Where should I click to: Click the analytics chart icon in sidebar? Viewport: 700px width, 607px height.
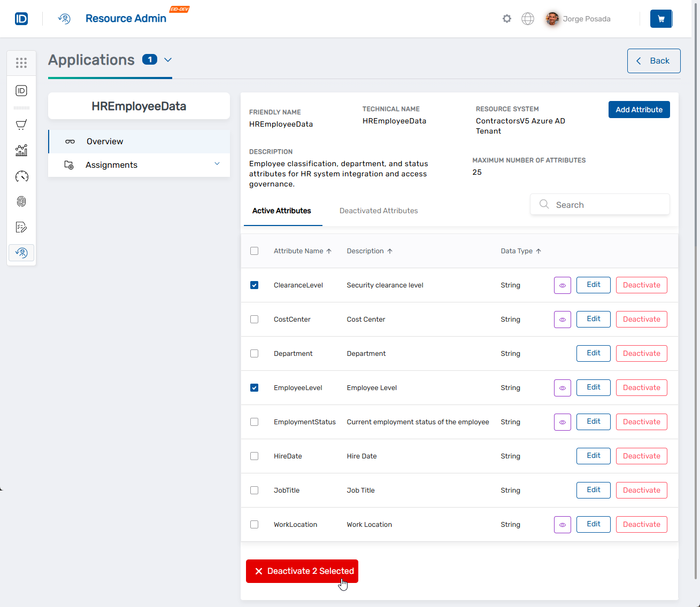(21, 151)
